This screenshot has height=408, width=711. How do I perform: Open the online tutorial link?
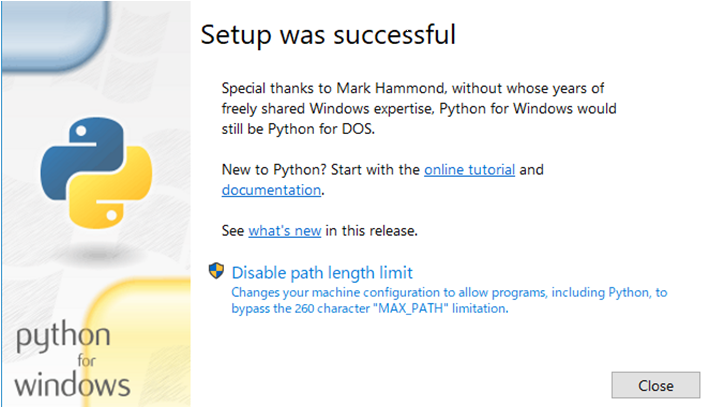[469, 170]
